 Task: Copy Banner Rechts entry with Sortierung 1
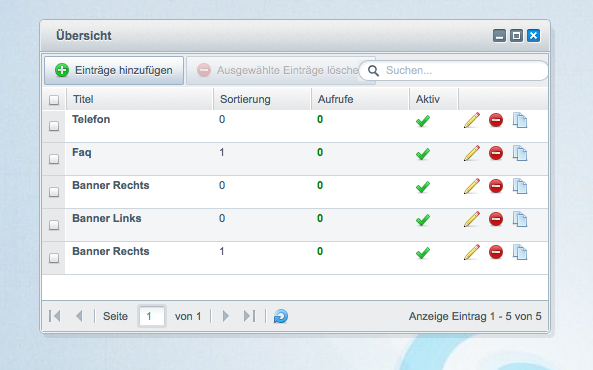[x=520, y=252]
